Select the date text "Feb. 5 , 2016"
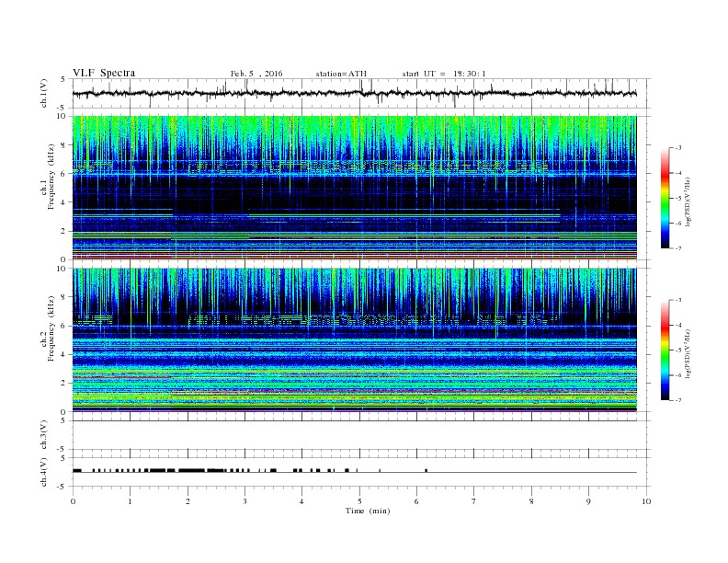Screen dimensions: 728x563 (x=256, y=74)
